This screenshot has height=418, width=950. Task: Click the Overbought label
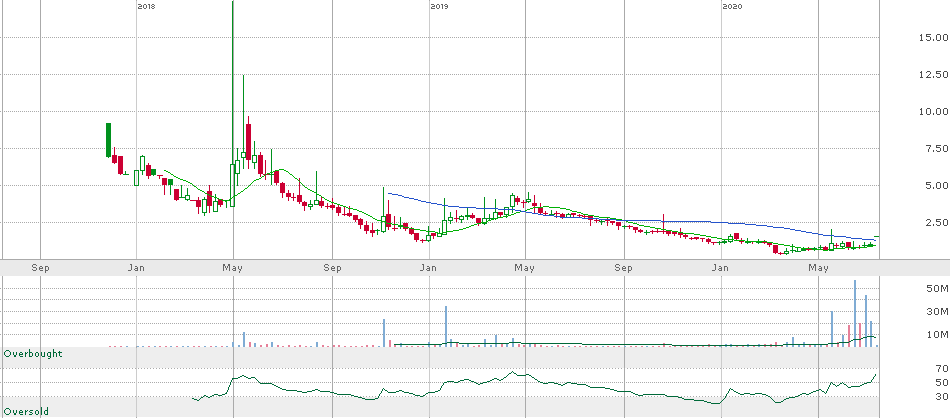pos(33,353)
